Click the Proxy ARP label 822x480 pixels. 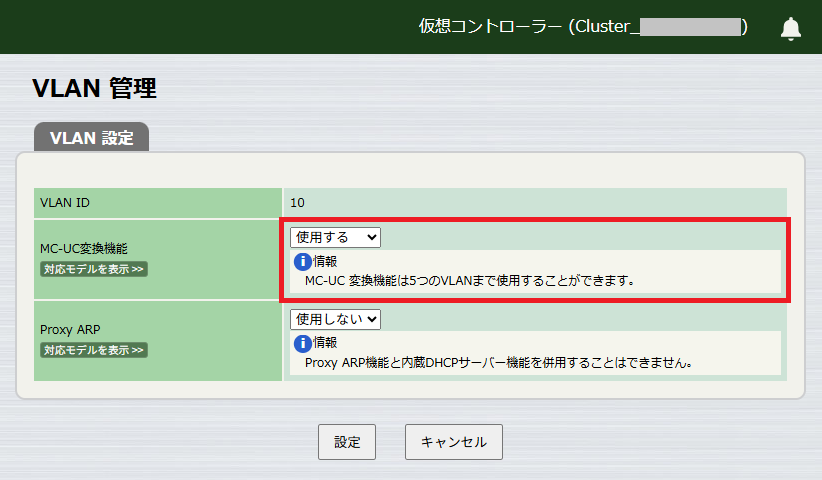point(70,330)
